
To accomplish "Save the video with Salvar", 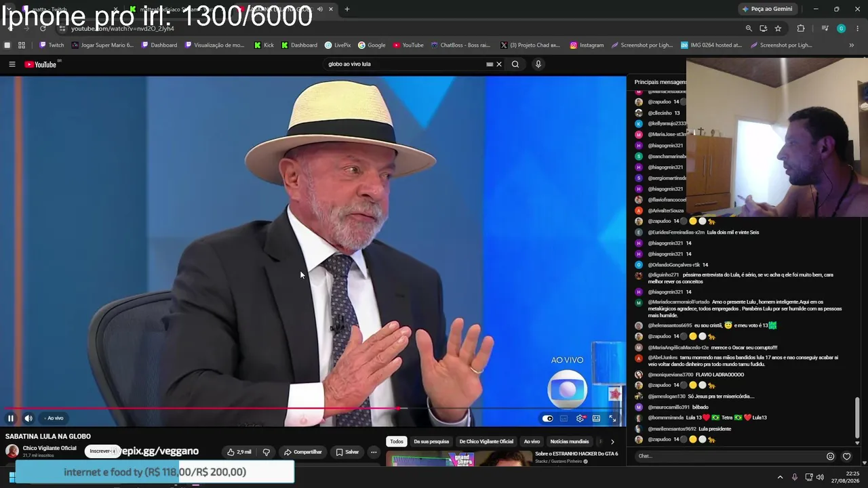I will coord(347,452).
